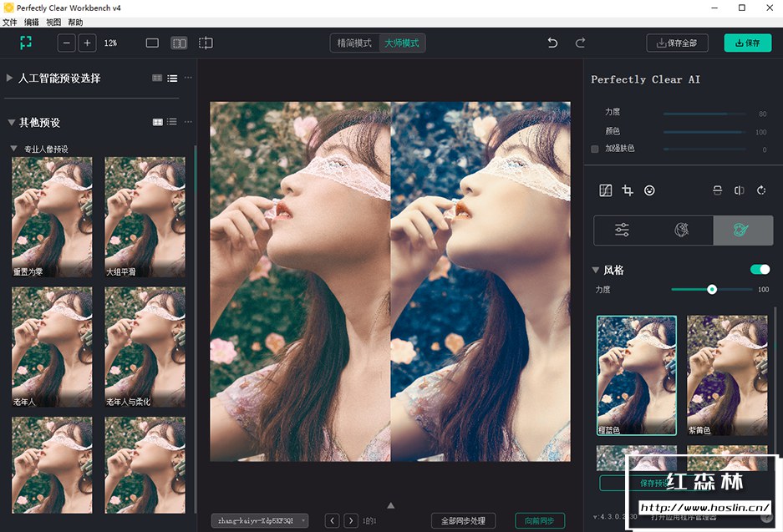Open the image filename dropdown
This screenshot has width=783, height=532.
pos(260,520)
